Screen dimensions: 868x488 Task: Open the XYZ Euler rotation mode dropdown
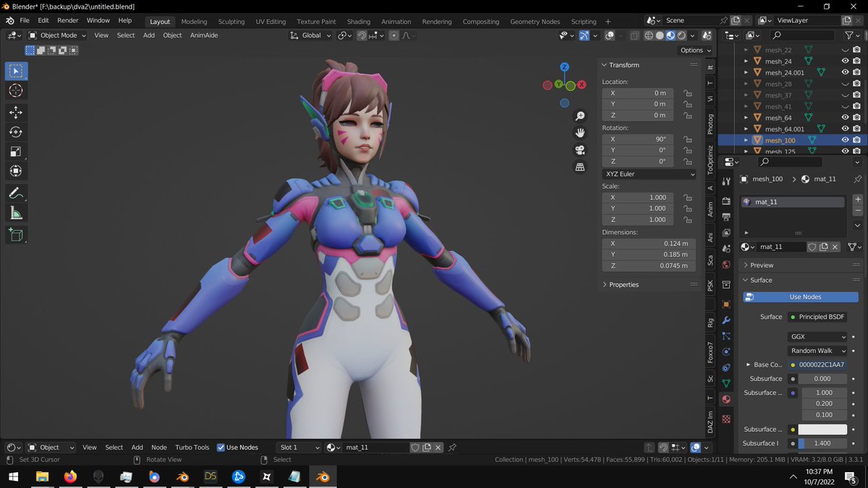[x=649, y=174]
